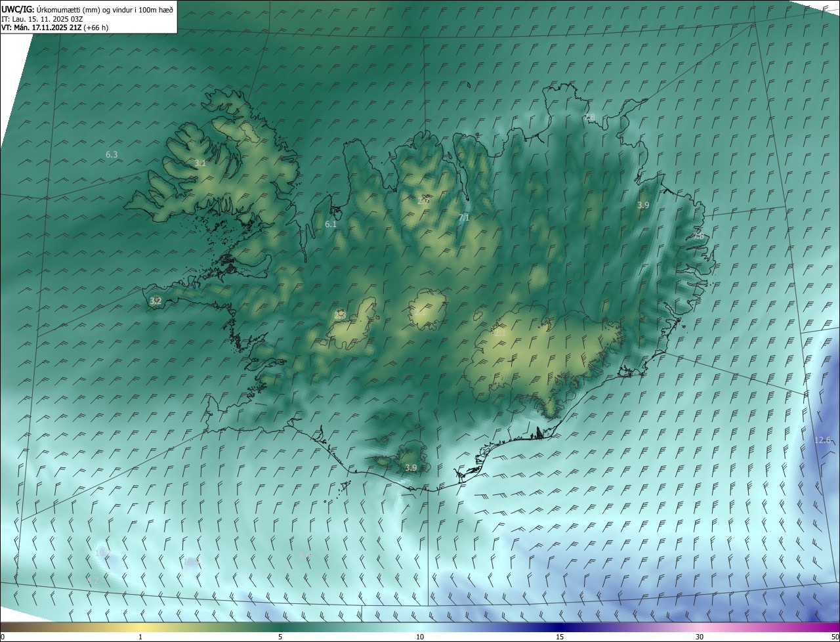840x642 pixels.
Task: Click the 6.3 value offshore west of Westfjords
Action: [112, 155]
